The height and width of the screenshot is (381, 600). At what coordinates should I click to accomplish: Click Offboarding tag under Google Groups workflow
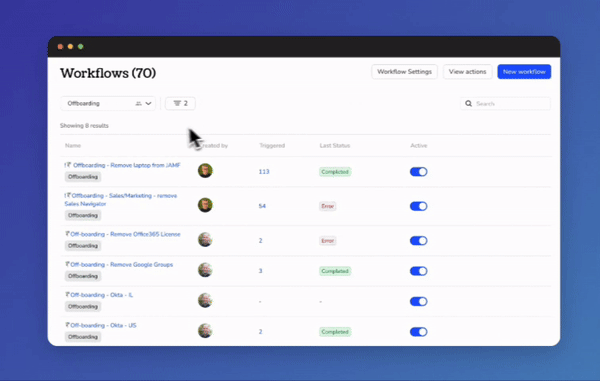[83, 276]
